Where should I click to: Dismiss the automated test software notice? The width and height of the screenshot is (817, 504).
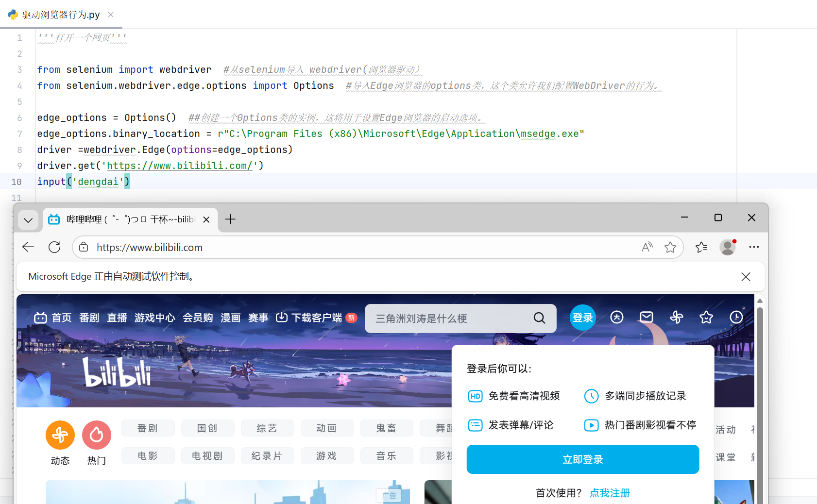[x=746, y=277]
